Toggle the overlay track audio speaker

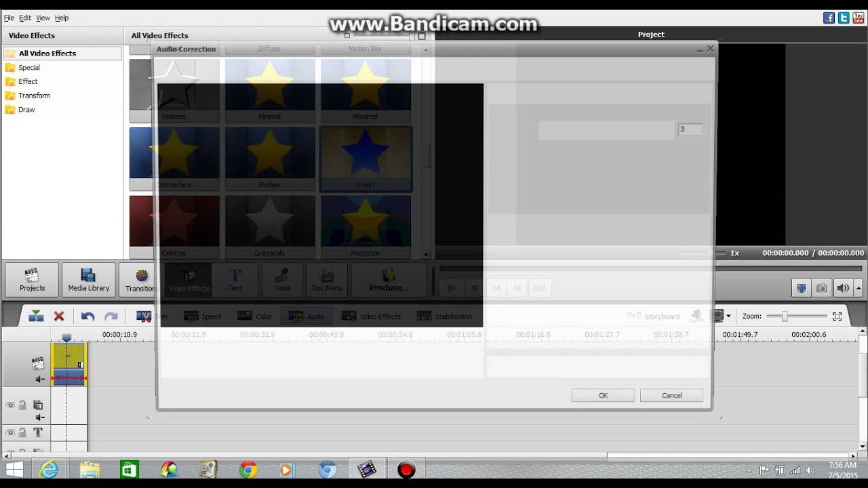tap(40, 418)
